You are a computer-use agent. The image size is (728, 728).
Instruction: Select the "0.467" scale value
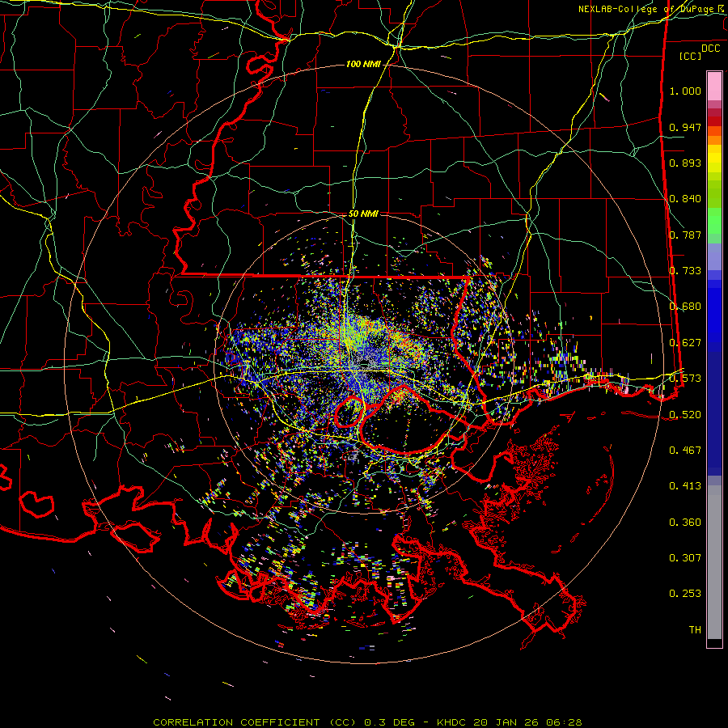coord(685,451)
